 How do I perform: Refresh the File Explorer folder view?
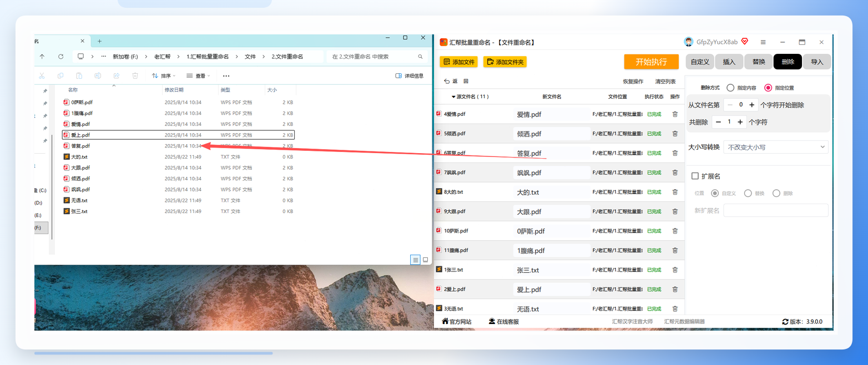[x=60, y=57]
